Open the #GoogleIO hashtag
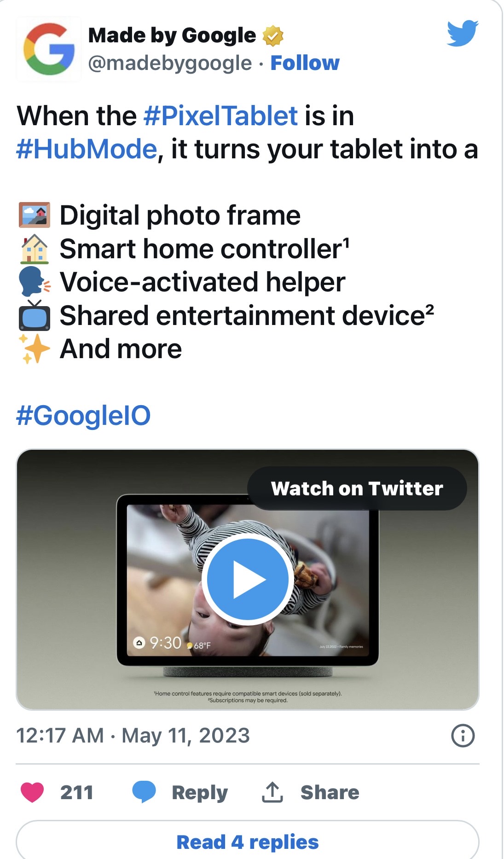The height and width of the screenshot is (859, 504). coord(83,415)
